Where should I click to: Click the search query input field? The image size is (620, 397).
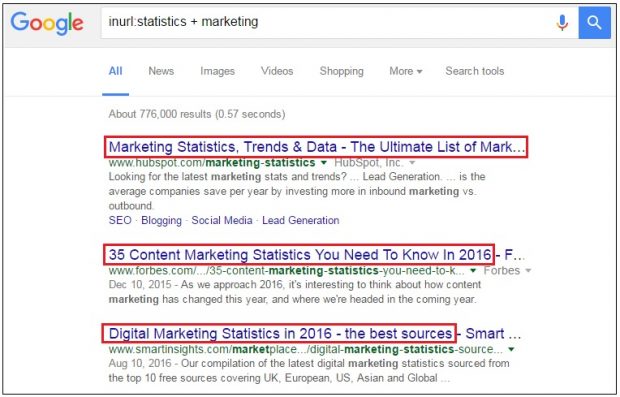[328, 22]
